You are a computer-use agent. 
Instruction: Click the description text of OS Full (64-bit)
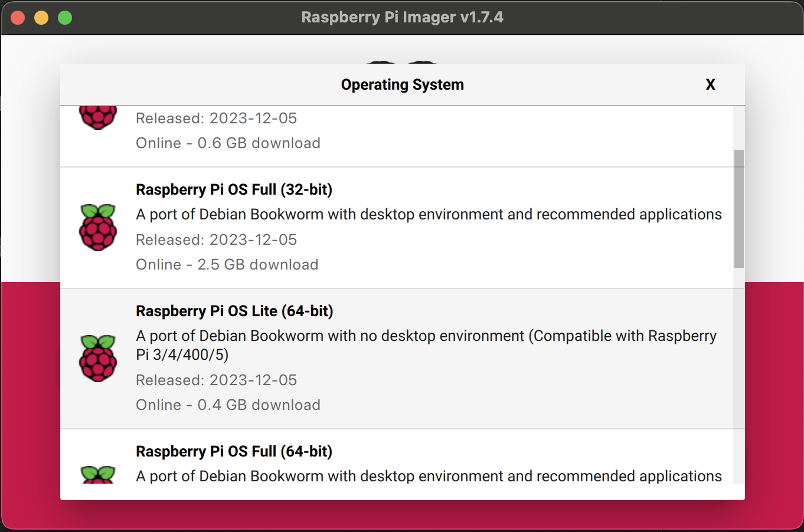(x=429, y=477)
